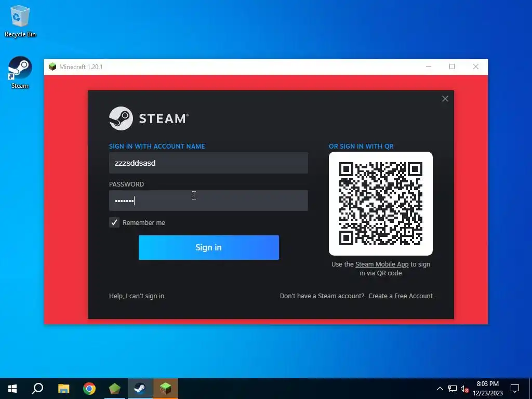Minimize the Minecraft 1.20.1 window
Screen dimensions: 532x399
(429, 66)
